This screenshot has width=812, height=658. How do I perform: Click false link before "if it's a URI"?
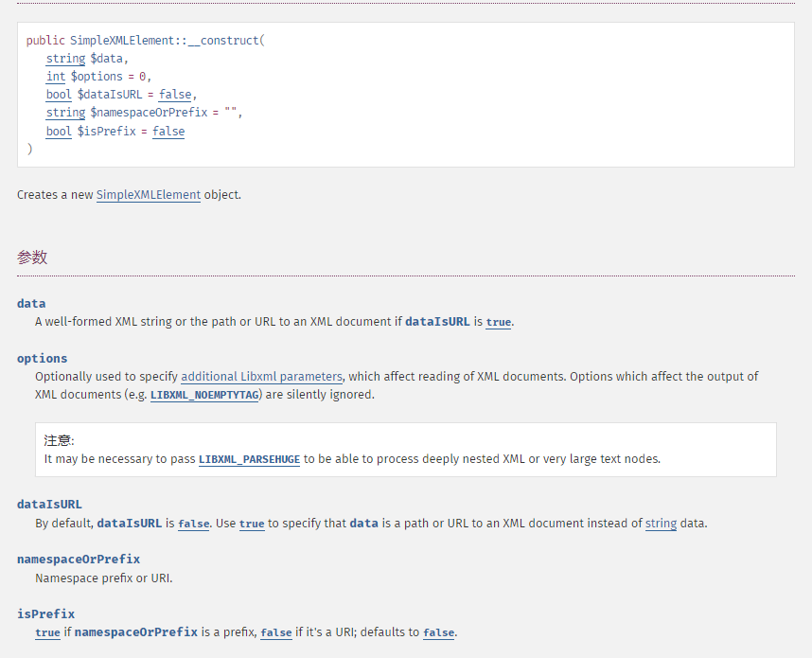(x=275, y=632)
